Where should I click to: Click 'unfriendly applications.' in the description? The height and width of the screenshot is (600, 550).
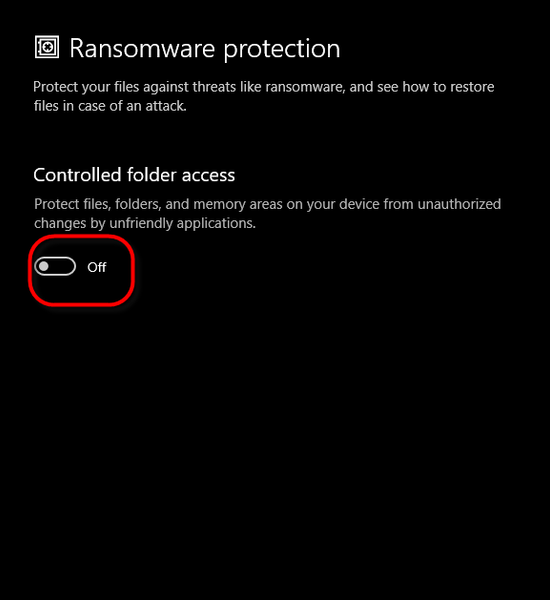tap(183, 223)
